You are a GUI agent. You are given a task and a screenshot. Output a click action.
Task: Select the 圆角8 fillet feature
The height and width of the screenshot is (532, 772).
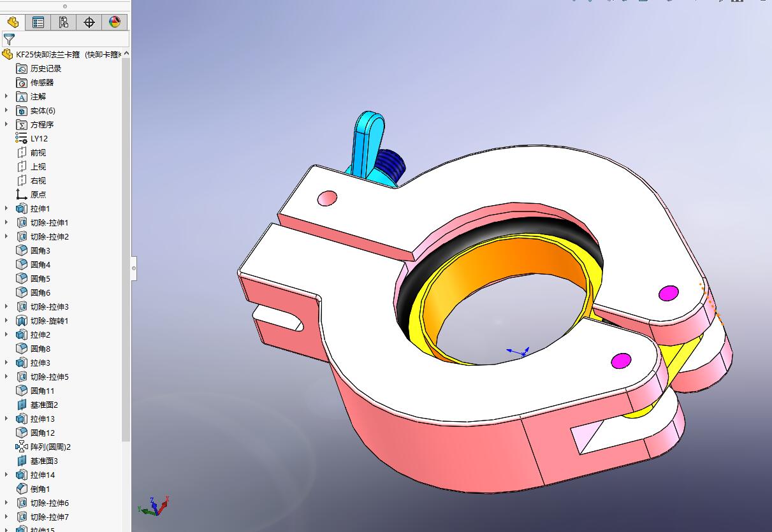click(33, 349)
